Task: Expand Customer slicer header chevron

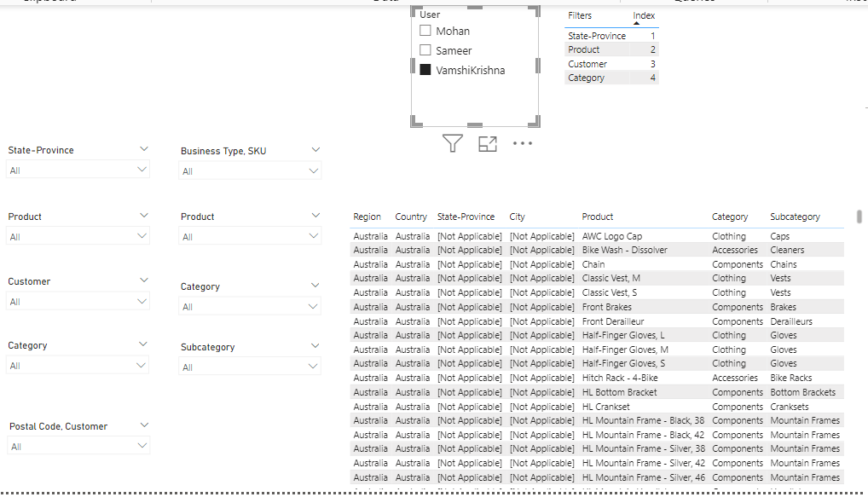Action: coord(144,280)
